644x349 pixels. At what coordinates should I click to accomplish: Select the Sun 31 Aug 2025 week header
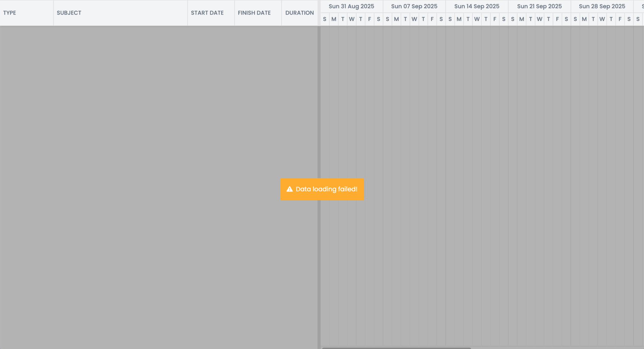(x=351, y=6)
